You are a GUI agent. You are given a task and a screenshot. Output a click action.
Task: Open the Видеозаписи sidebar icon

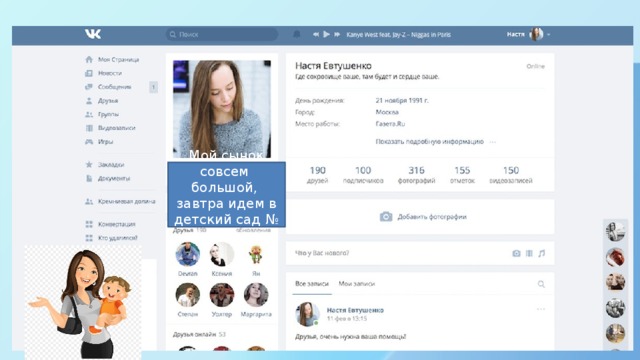coord(89,128)
